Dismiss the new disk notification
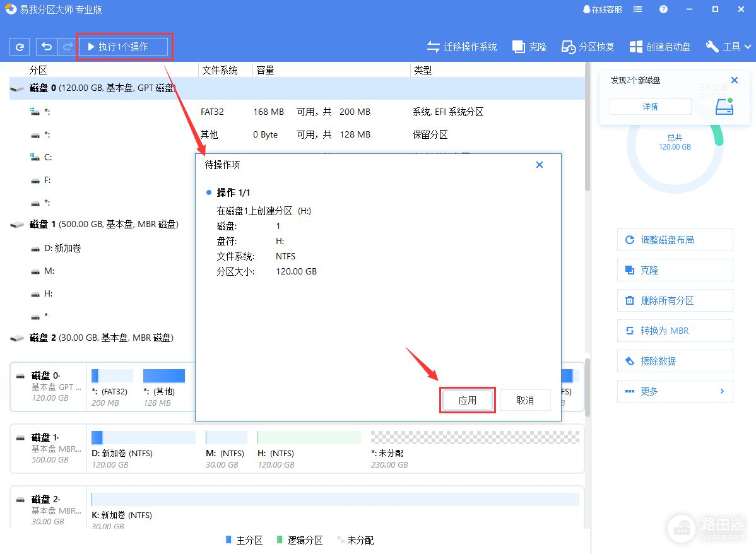 tap(734, 80)
